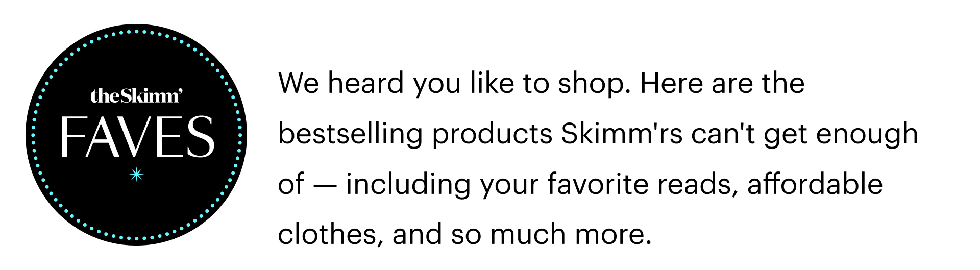This screenshot has height=270, width=980.
Task: Click the em dash after 'of'
Action: (x=325, y=185)
